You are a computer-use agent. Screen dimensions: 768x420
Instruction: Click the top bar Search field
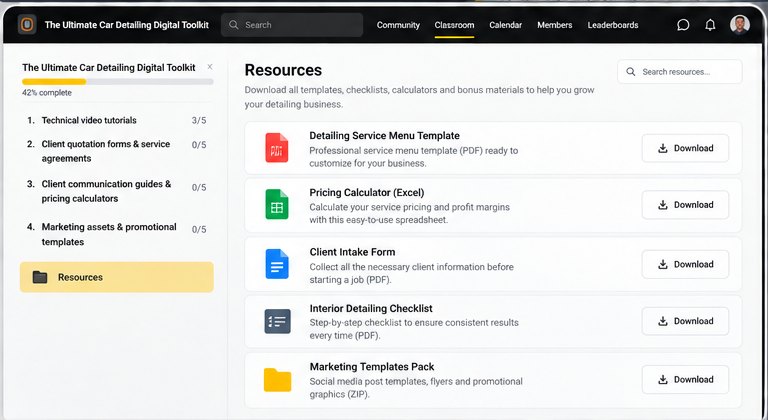[x=292, y=25]
